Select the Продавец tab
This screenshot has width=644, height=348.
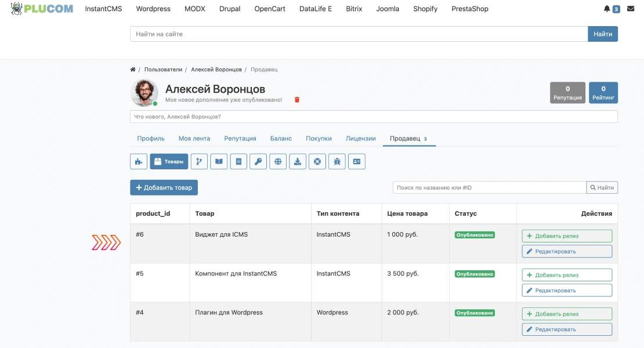(x=409, y=138)
